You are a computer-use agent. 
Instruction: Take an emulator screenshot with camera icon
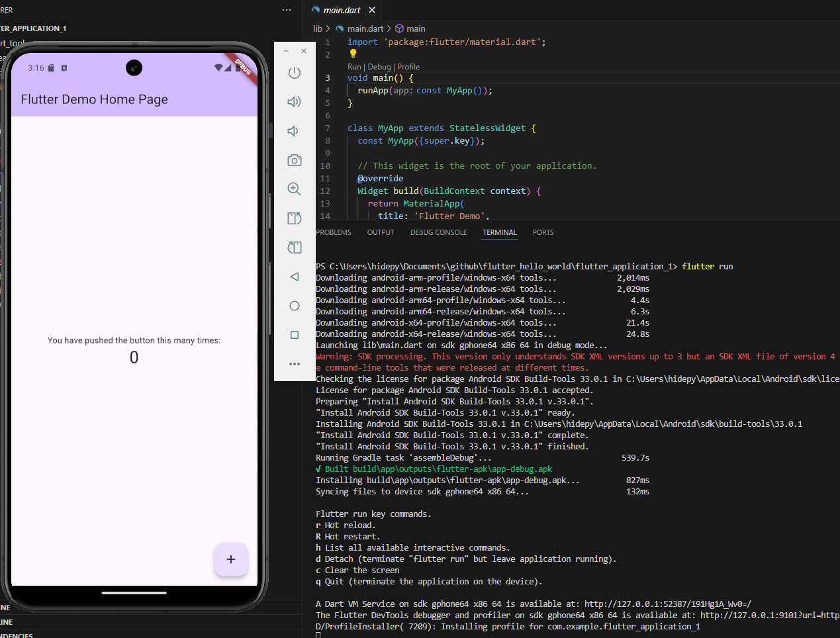[x=295, y=160]
